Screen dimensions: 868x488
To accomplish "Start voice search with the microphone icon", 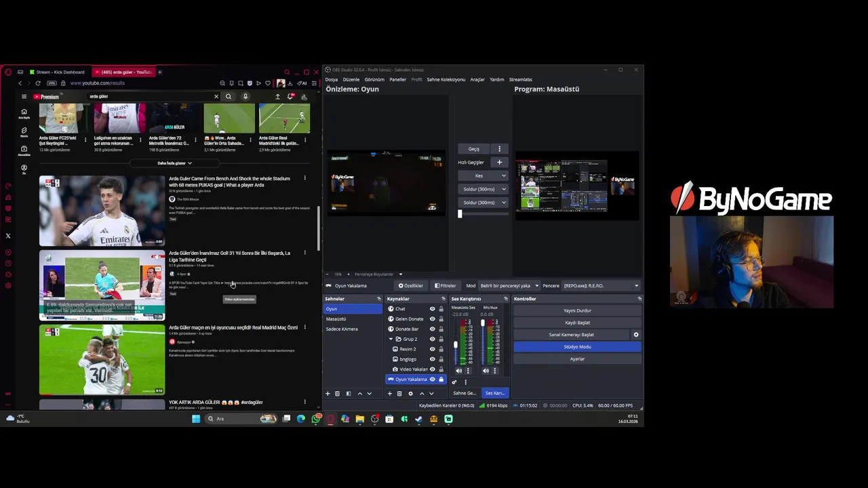I will point(245,96).
